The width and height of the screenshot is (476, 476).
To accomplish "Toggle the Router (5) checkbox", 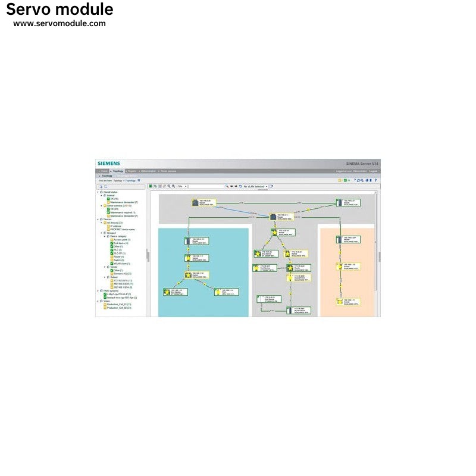I will 112,257.
